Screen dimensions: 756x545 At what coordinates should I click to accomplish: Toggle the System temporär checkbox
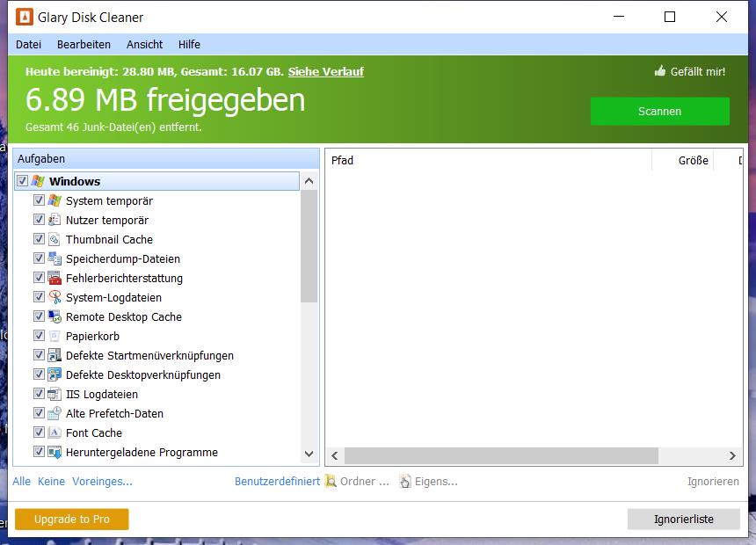pyautogui.click(x=39, y=200)
